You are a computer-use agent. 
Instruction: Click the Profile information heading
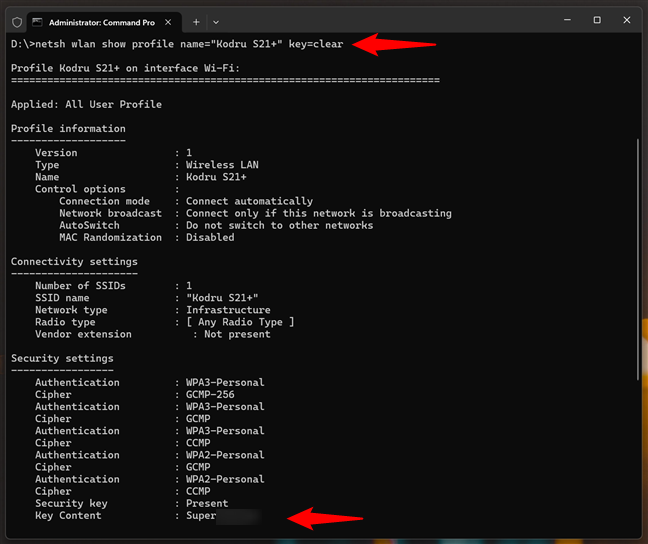(x=68, y=129)
